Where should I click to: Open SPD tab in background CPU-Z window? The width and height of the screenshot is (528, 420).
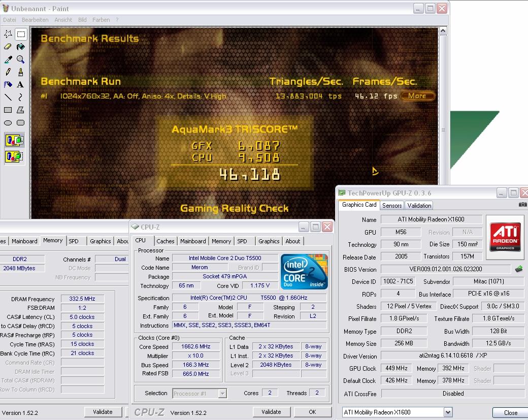74,241
